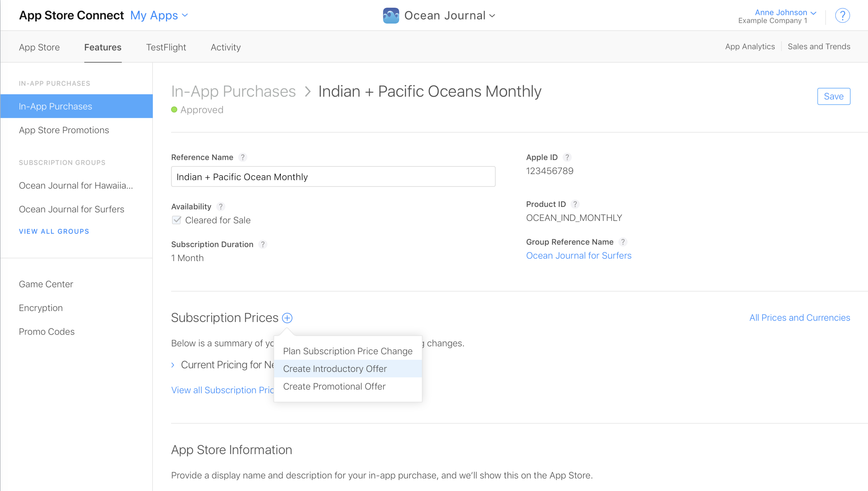The height and width of the screenshot is (491, 868).
Task: Choose Plan Subscription Price Change
Action: 348,351
